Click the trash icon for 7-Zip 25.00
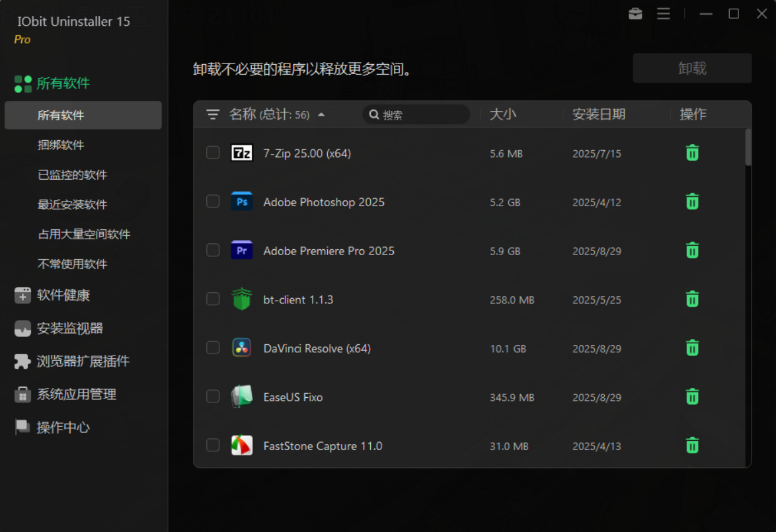The image size is (776, 532). tap(692, 153)
